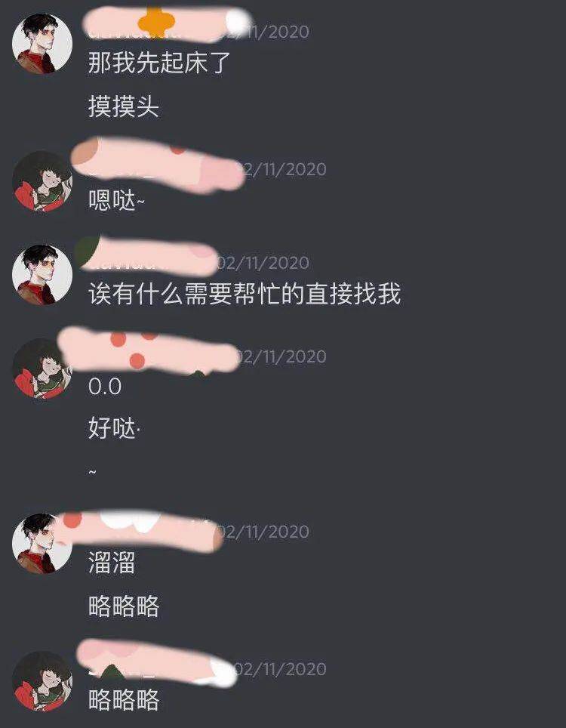This screenshot has height=728, width=566.
Task: Select 略略略 message below 溜溜
Action: coord(124,606)
